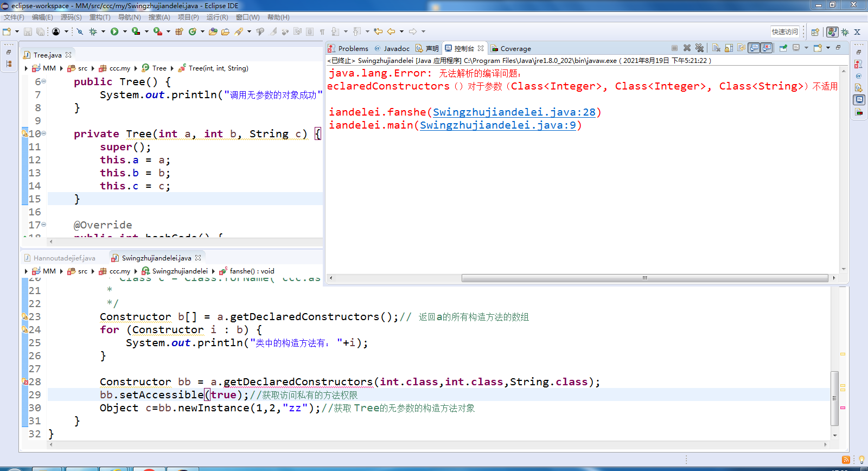This screenshot has width=868, height=471.
Task: Switch to the Hannoutadejief.java editor tab
Action: [x=60, y=258]
